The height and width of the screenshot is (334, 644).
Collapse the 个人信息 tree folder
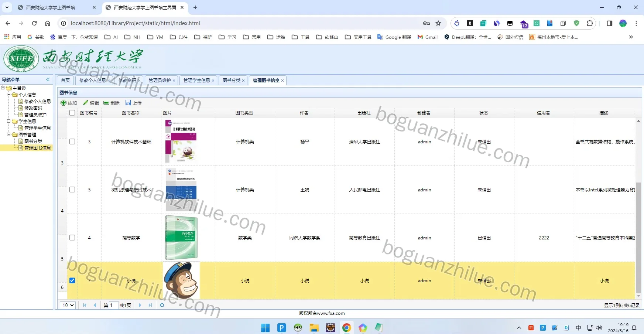pos(9,95)
